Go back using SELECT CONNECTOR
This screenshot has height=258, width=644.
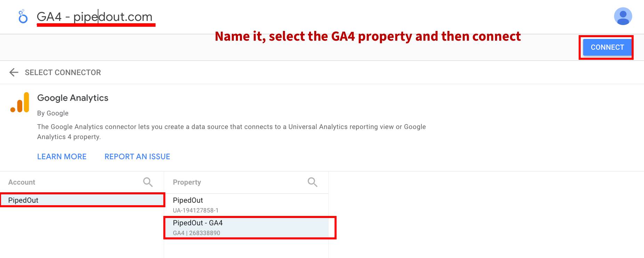[63, 72]
